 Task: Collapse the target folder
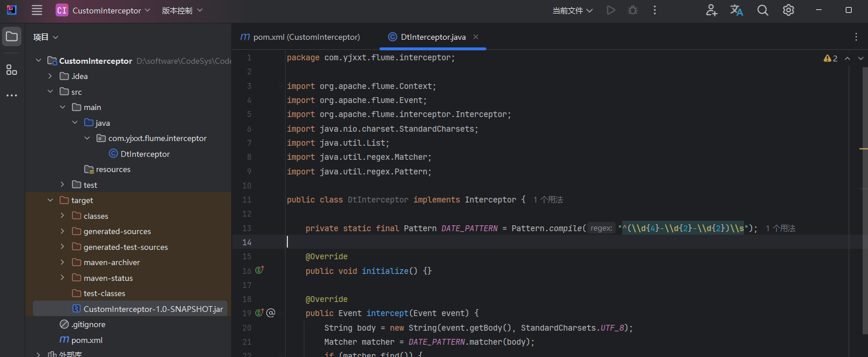tap(50, 200)
